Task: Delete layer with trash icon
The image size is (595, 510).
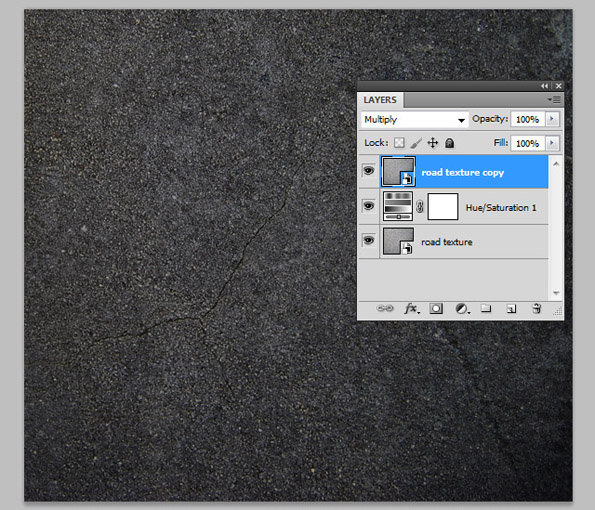Action: tap(536, 309)
